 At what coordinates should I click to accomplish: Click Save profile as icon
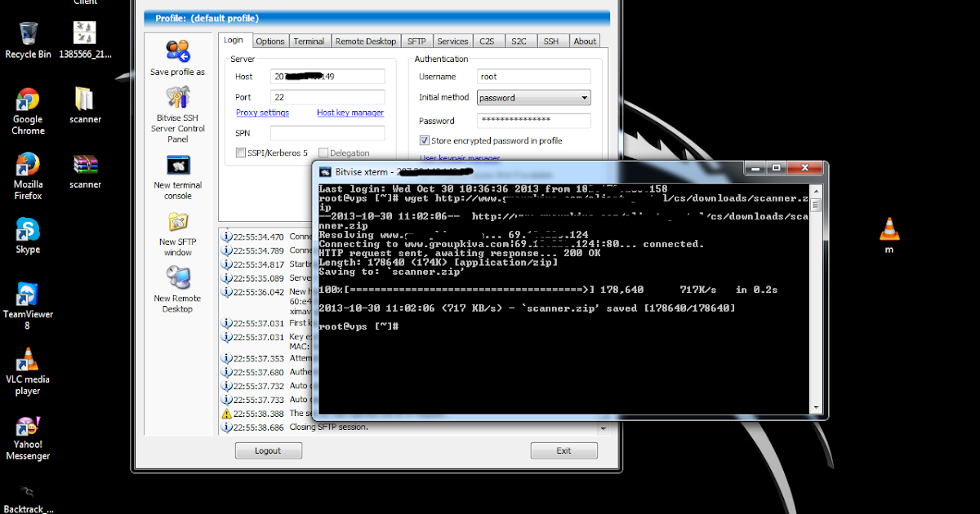coord(177,58)
